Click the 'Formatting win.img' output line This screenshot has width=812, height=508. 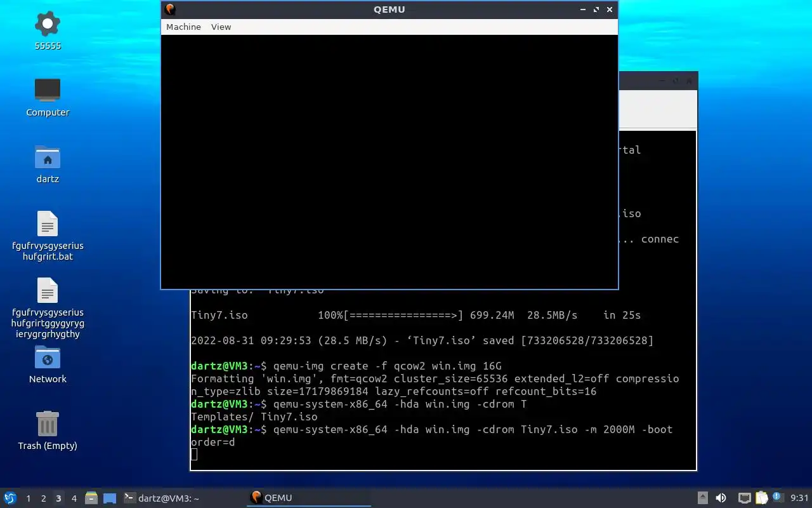[x=435, y=385]
